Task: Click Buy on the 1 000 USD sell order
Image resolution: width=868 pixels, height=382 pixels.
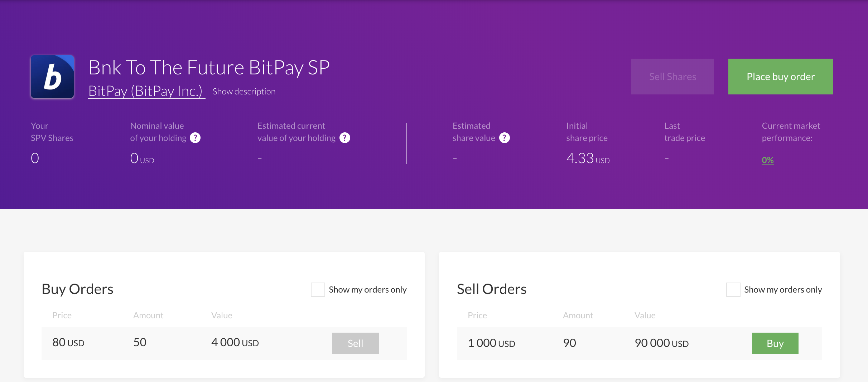Action: tap(775, 343)
